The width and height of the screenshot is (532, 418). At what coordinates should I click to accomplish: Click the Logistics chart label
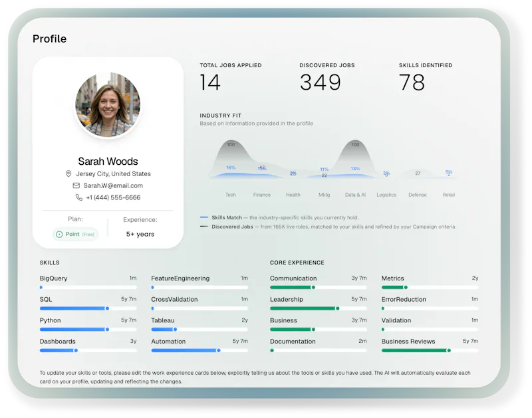(x=386, y=195)
